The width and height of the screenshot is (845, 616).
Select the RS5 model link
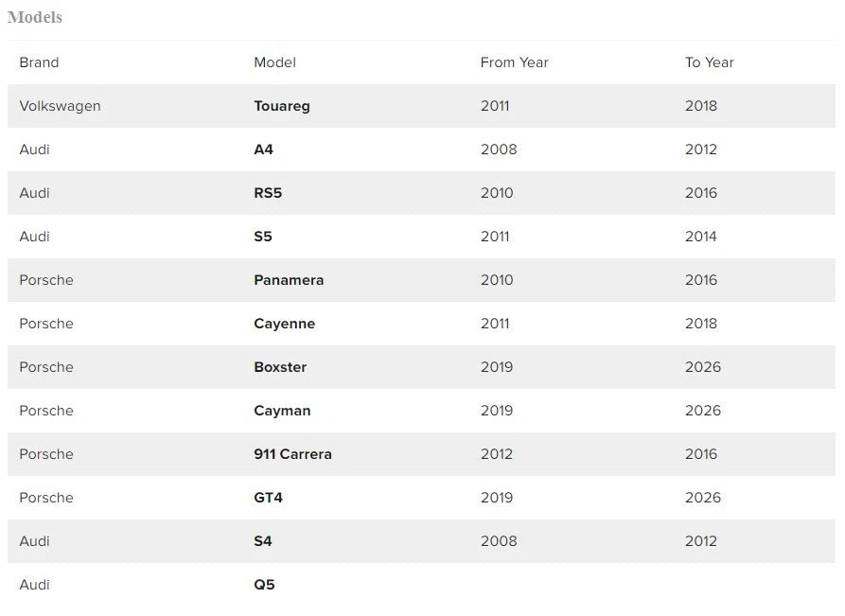[x=268, y=193]
